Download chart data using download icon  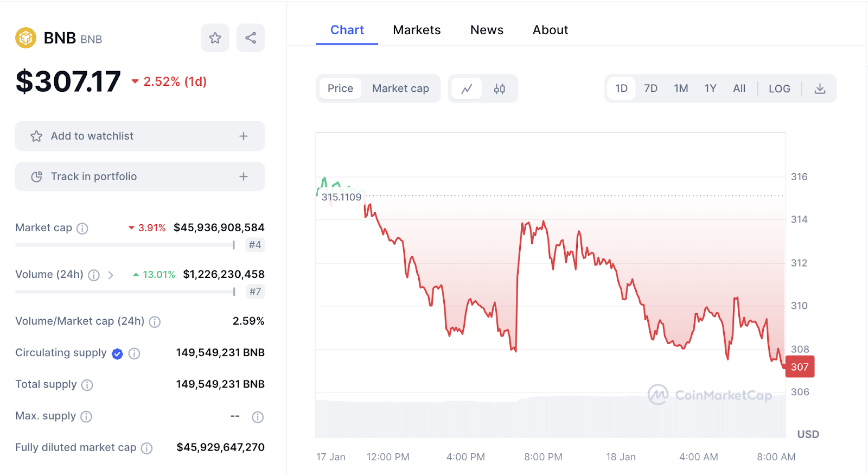tap(820, 88)
